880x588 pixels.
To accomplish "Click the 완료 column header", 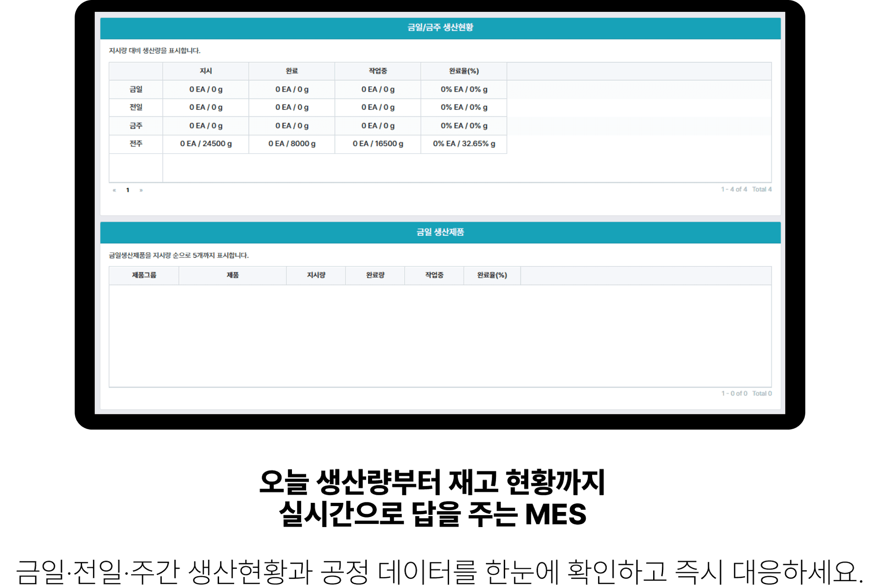I will click(292, 71).
